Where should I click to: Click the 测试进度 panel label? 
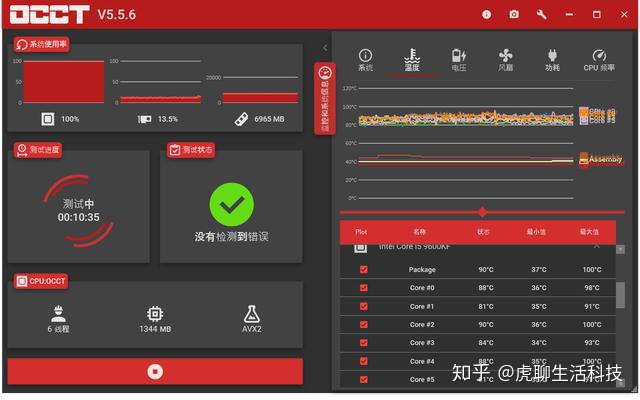(x=38, y=150)
